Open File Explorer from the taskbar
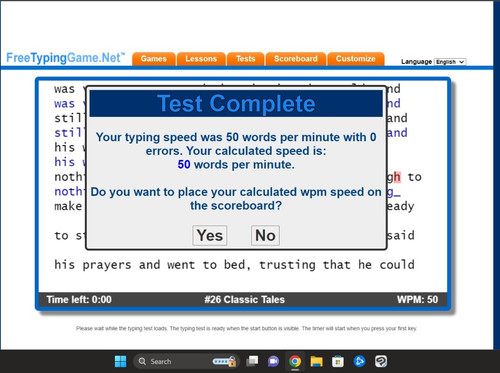500x373 pixels. pos(316,361)
